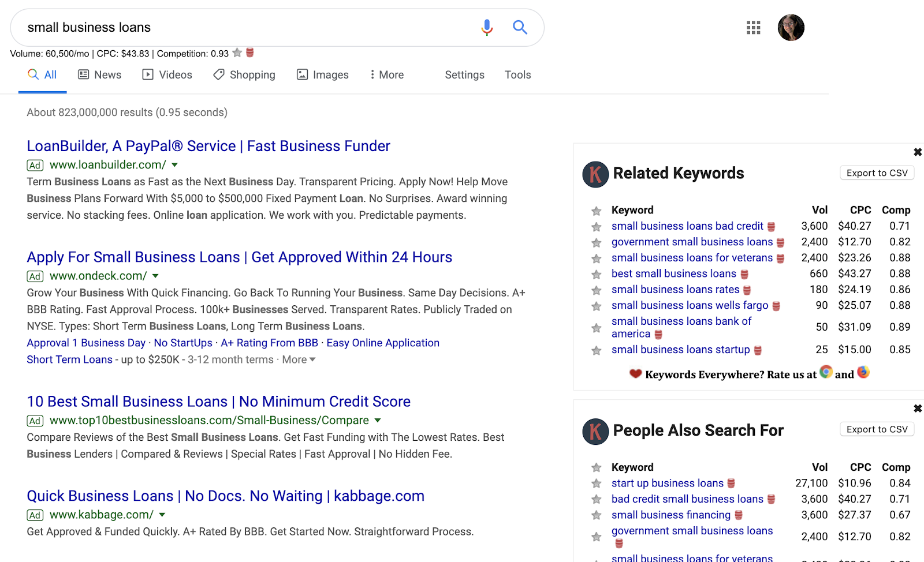The image size is (924, 562).
Task: Expand dropdown next to top10bestbusinessloans.com URL
Action: [378, 421]
